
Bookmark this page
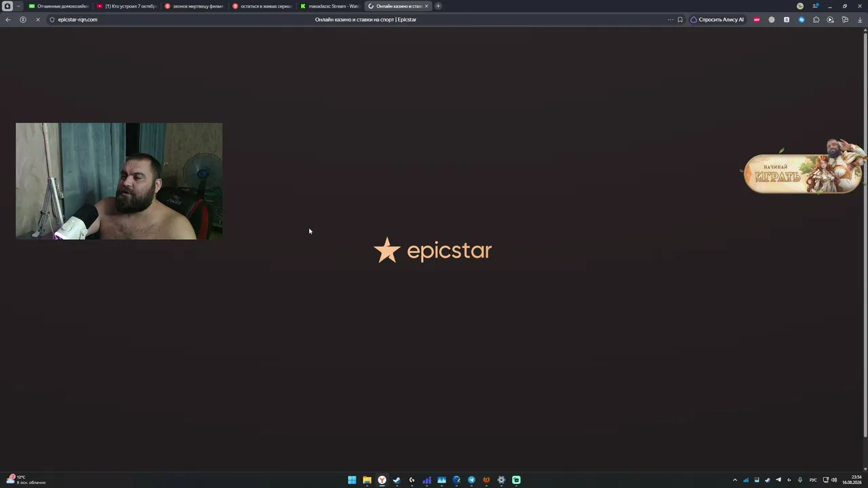[x=680, y=20]
